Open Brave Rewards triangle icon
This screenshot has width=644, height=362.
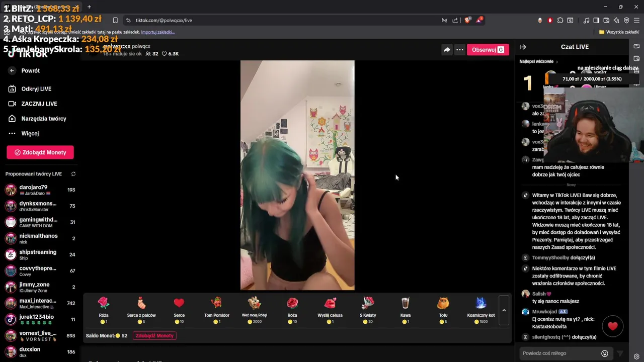(479, 20)
